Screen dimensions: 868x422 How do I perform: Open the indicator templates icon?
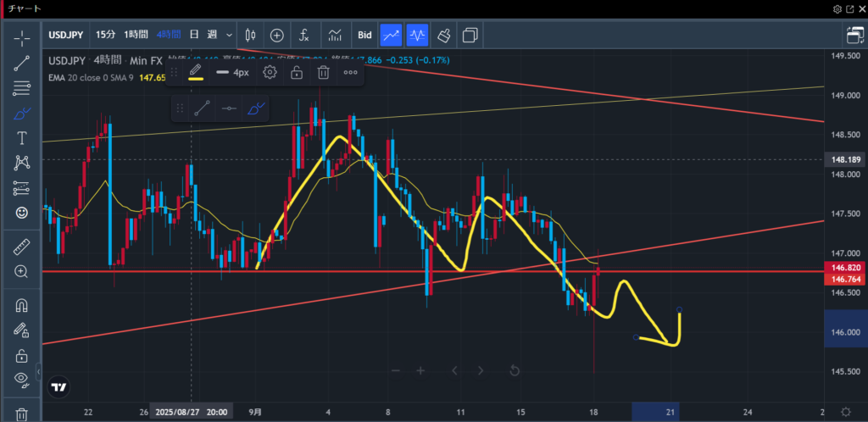tap(335, 36)
